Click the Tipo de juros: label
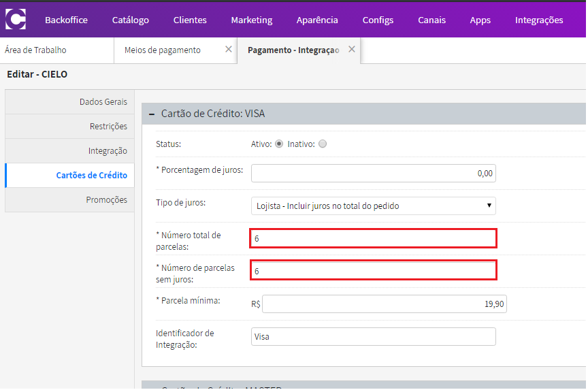 tap(181, 203)
